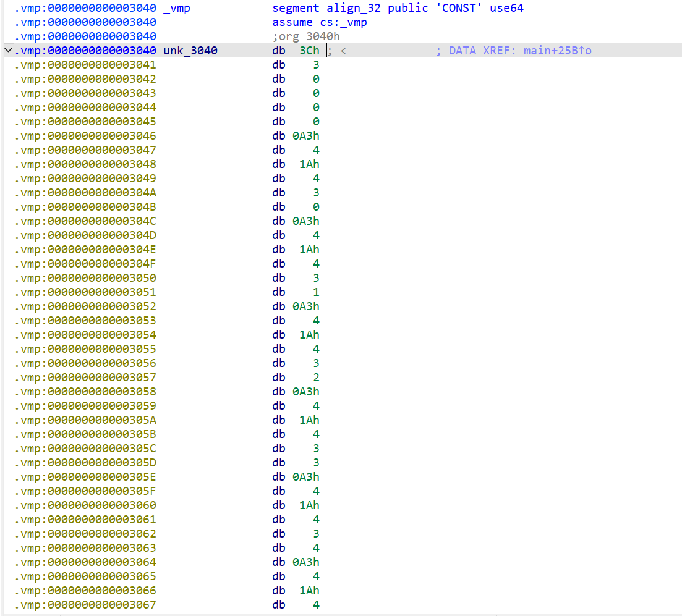Click address .vmp:000000000000304C
This screenshot has height=616, width=682.
(x=85, y=221)
